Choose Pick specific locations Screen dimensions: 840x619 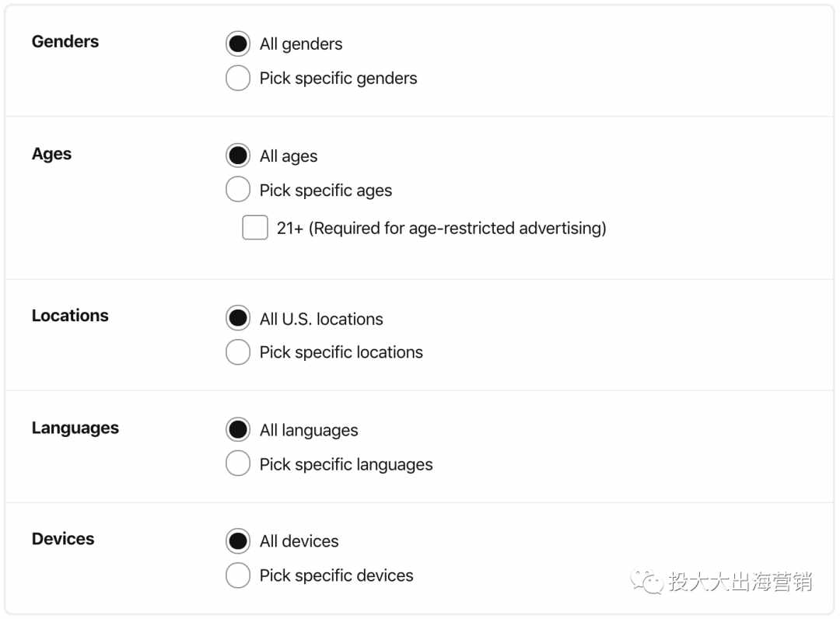tap(238, 352)
